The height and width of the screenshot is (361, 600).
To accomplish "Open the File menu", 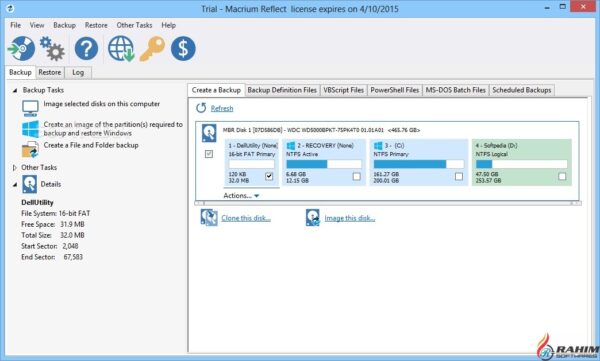I will point(16,25).
